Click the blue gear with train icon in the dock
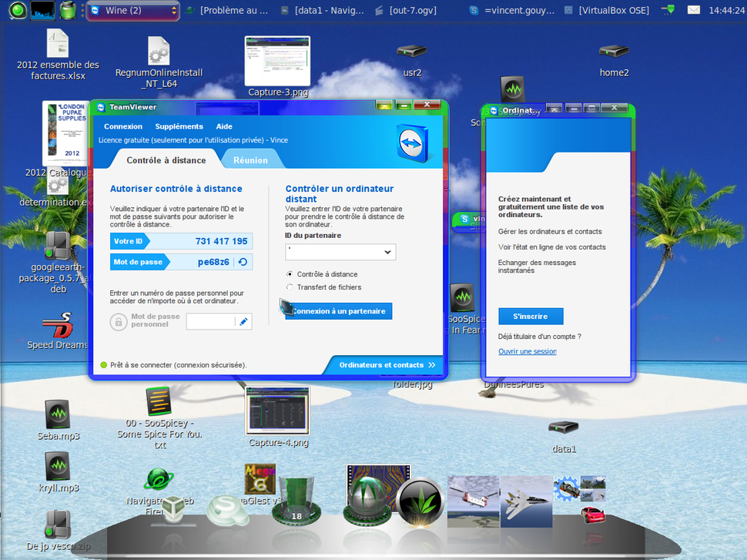 [566, 489]
